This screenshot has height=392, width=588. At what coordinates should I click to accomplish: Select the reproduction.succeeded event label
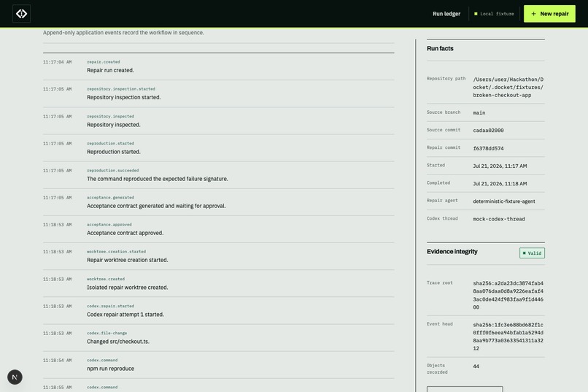pos(112,170)
